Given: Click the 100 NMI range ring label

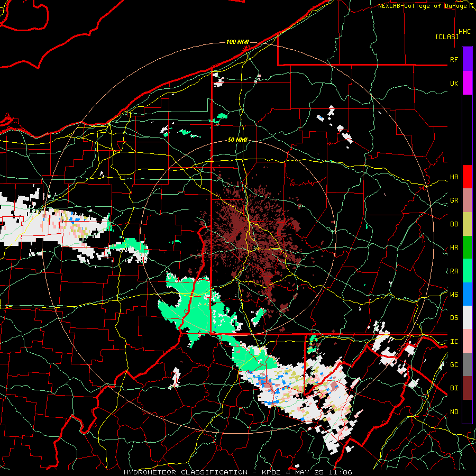Looking at the screenshot, I should pyautogui.click(x=237, y=42).
